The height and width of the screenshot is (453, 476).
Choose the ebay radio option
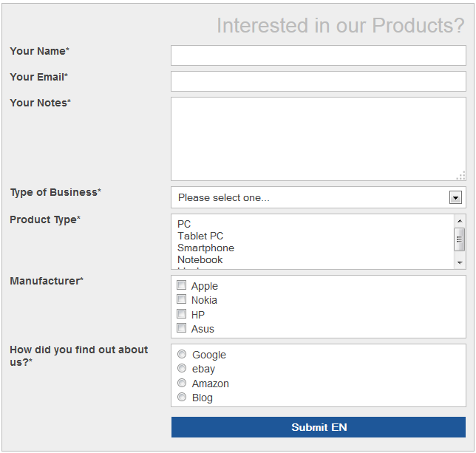(x=182, y=368)
